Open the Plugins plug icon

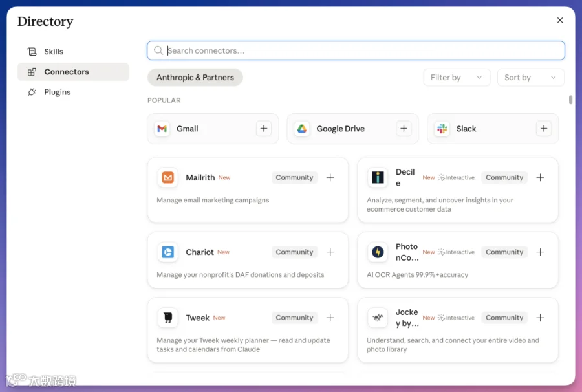coord(32,92)
